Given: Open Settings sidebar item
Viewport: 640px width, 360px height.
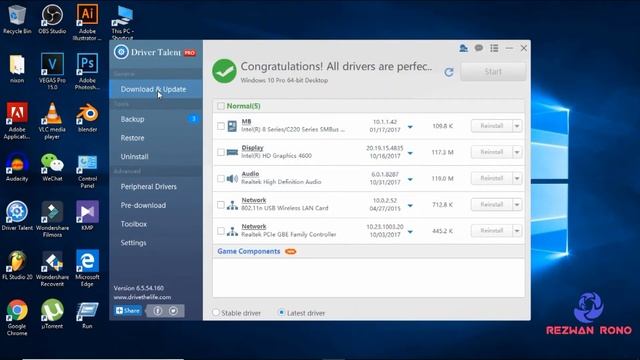Looking at the screenshot, I should click(x=156, y=243).
